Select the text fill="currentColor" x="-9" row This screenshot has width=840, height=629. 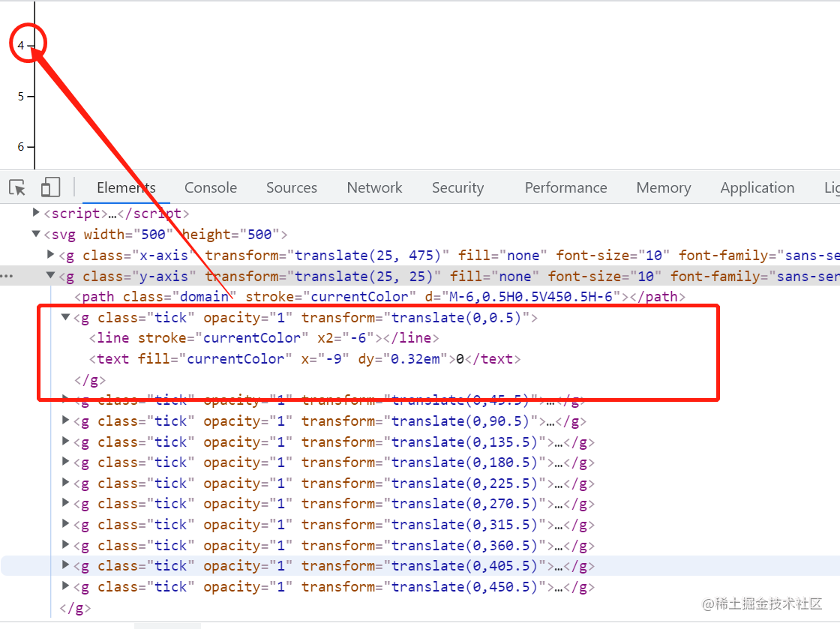coord(304,358)
